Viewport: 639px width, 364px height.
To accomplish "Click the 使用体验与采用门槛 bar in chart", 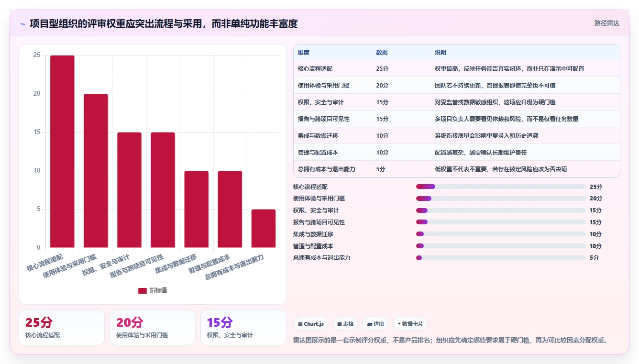I will (x=96, y=171).
